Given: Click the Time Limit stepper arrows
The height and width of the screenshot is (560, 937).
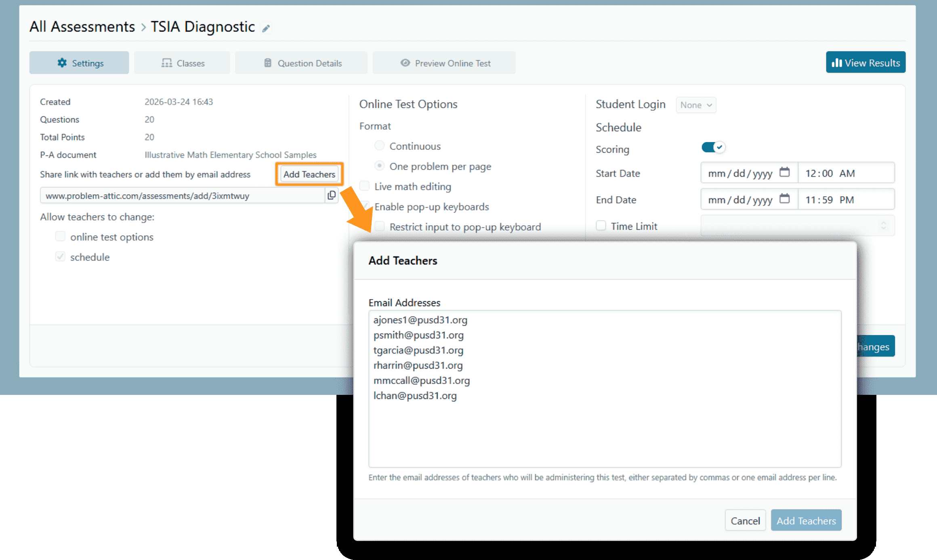Looking at the screenshot, I should (x=883, y=225).
